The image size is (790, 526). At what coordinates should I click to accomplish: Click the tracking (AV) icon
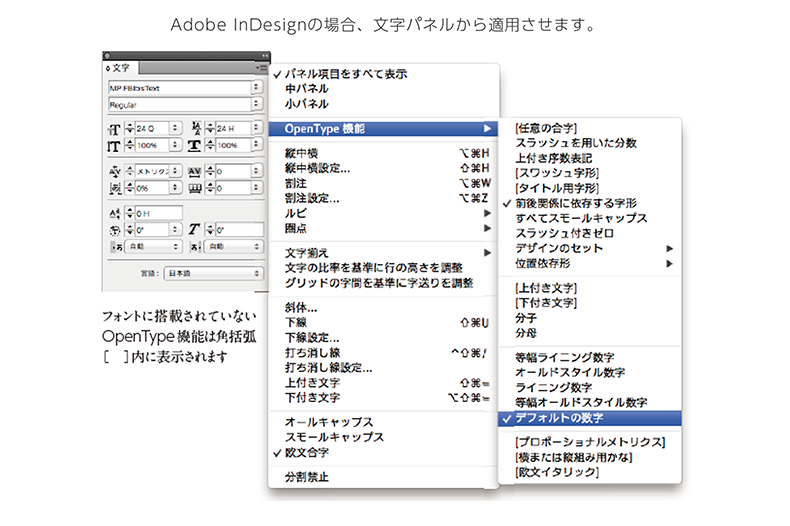[195, 171]
